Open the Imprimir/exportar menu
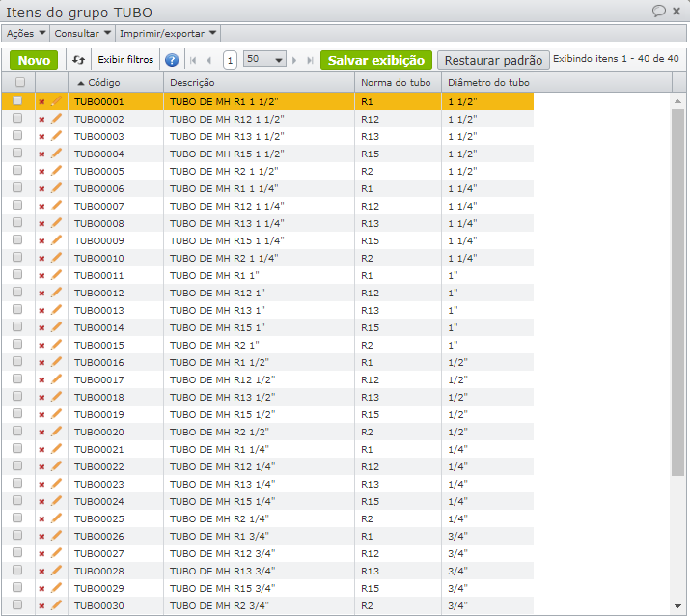 tap(168, 33)
